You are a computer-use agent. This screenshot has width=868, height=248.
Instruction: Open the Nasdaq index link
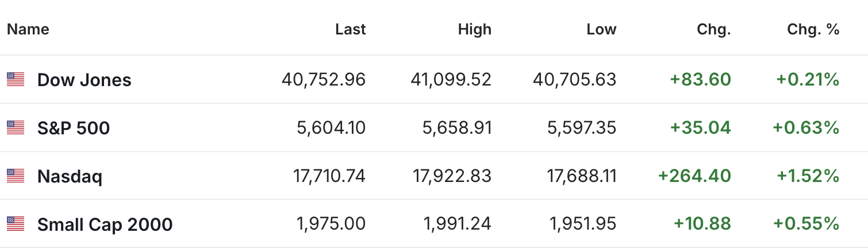click(x=70, y=176)
